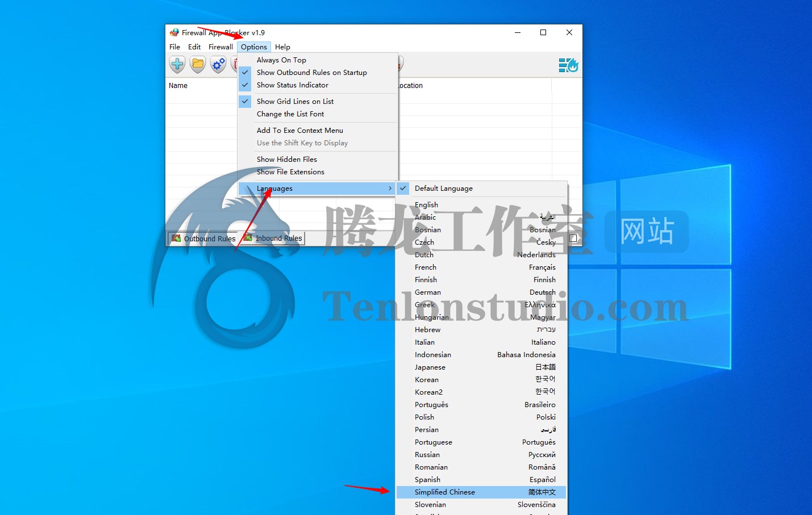Click the folder shield toolbar icon

pos(198,65)
